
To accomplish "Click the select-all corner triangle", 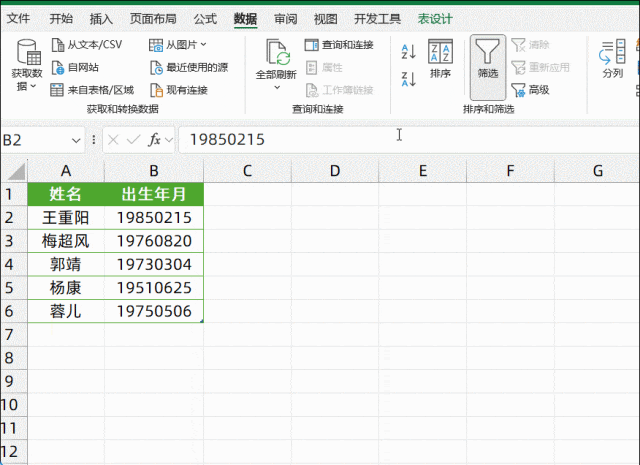I will click(16, 171).
